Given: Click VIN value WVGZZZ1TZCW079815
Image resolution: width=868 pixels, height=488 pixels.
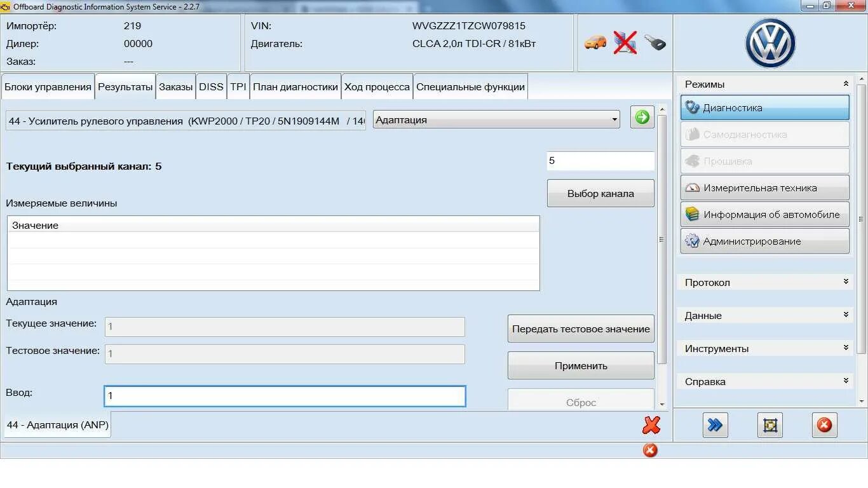Looking at the screenshot, I should click(469, 26).
